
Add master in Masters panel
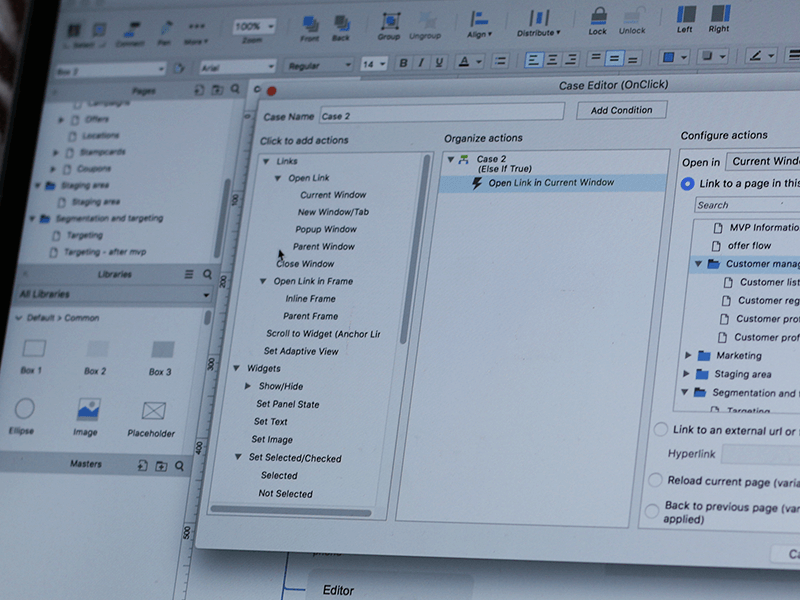coord(142,465)
